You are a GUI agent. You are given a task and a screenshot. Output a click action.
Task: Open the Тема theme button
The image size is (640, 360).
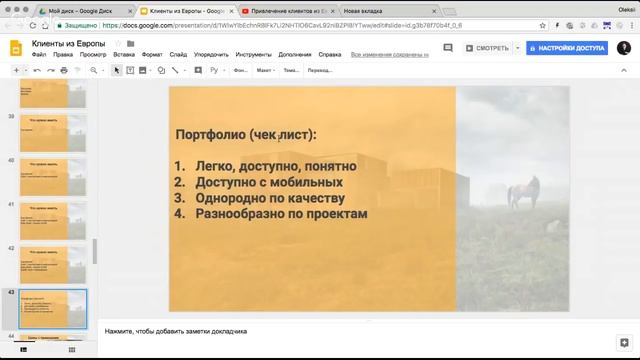291,70
